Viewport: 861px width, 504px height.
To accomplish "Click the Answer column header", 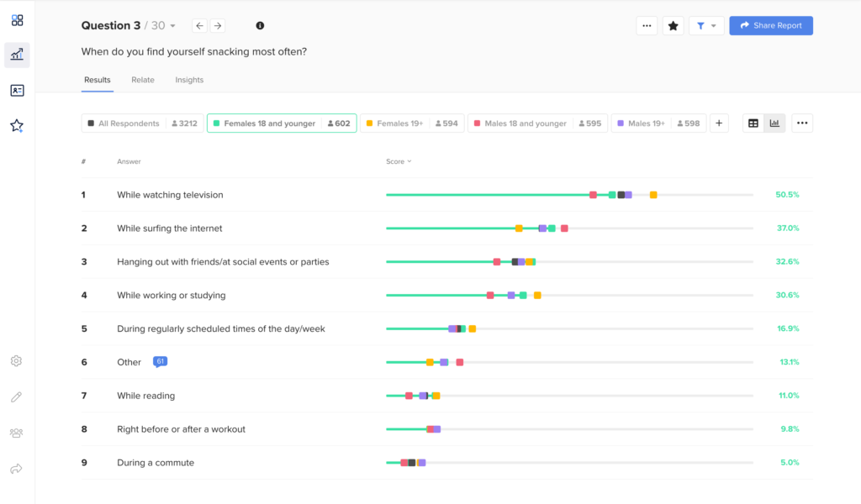I will click(x=129, y=161).
